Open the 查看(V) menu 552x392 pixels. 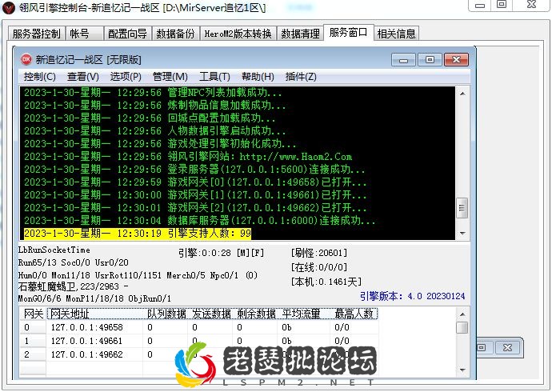[83, 77]
